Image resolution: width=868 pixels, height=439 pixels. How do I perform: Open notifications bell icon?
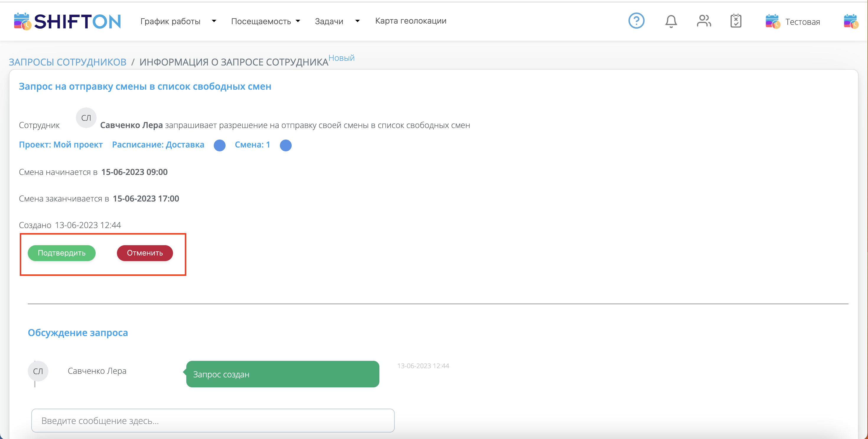pyautogui.click(x=671, y=21)
